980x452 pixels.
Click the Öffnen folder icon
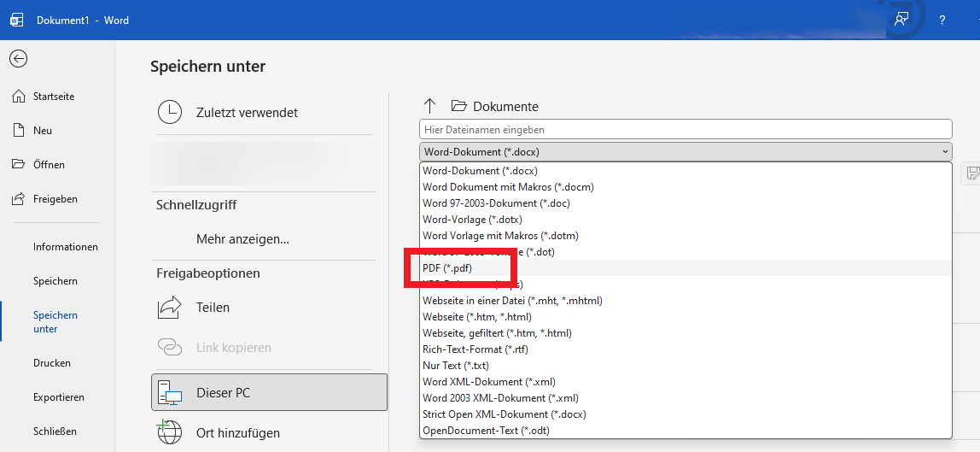coord(18,164)
